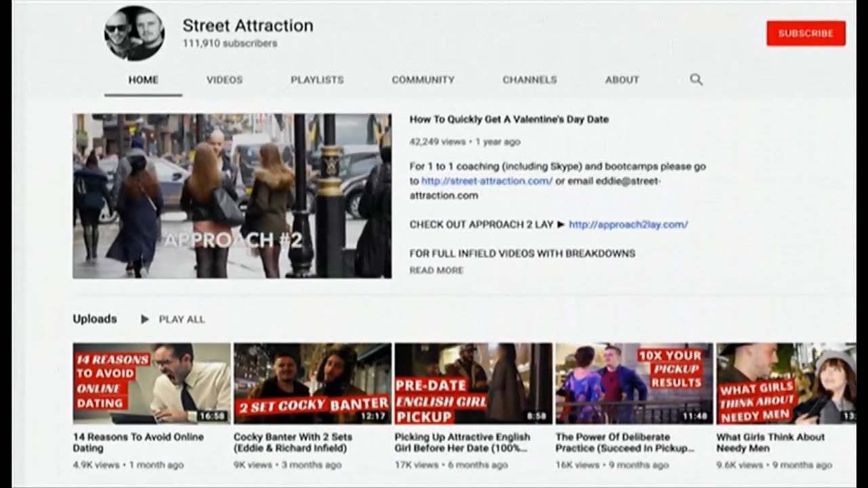This screenshot has height=488, width=868.
Task: Click the Play All text
Action: (182, 319)
